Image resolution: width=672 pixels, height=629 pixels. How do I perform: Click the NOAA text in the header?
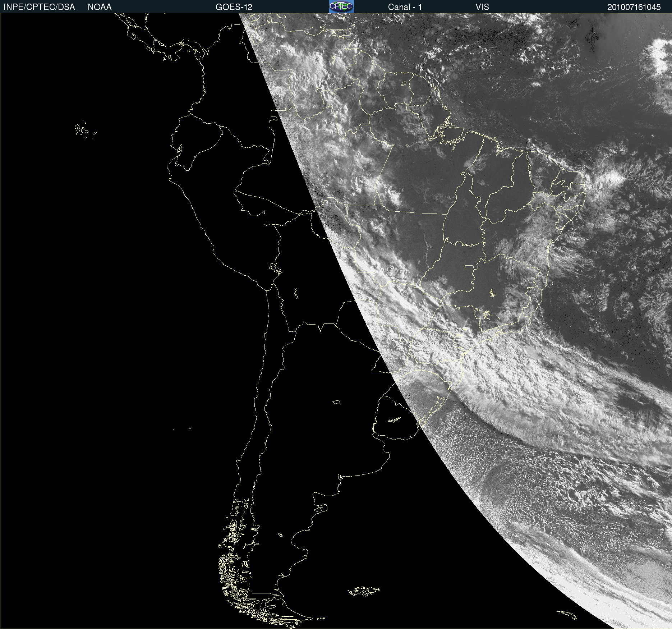100,7
